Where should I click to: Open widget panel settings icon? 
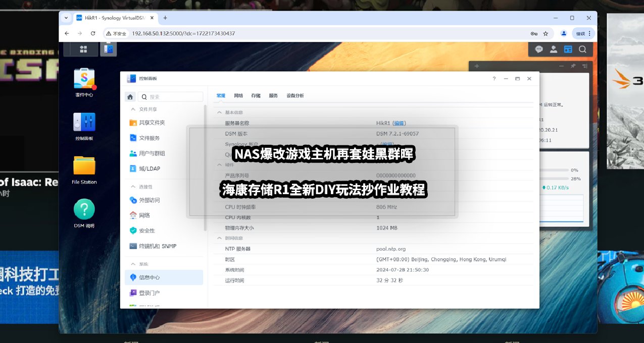click(584, 66)
